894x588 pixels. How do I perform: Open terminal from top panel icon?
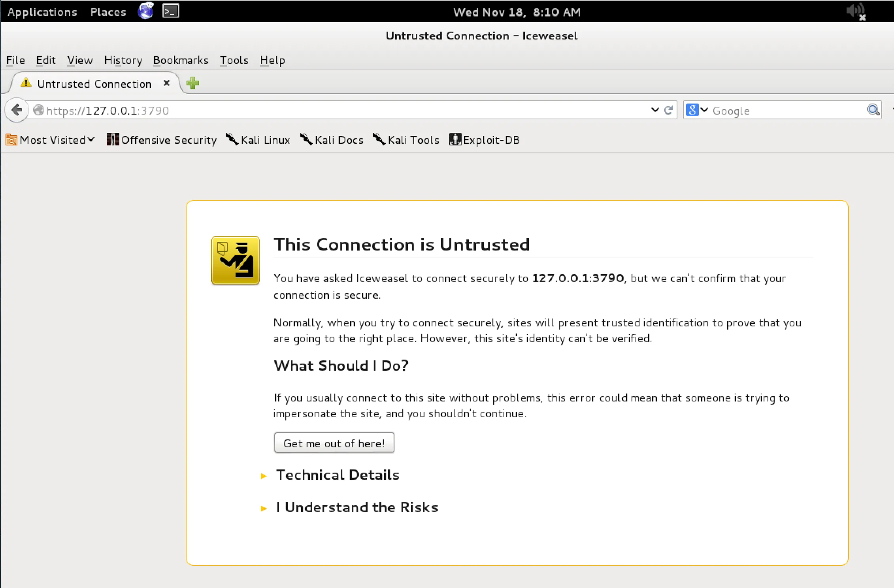point(171,11)
